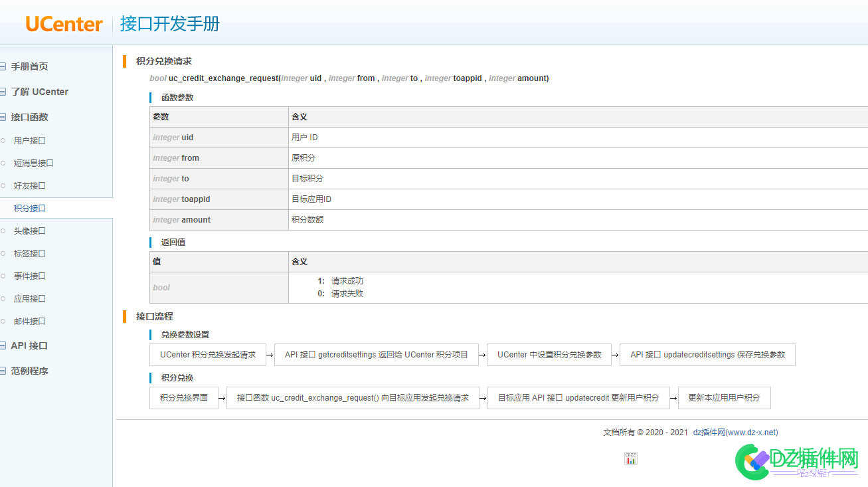Screen dimensions: 868x487
Task: Open 范例程序 in sidebar
Action: (x=29, y=371)
